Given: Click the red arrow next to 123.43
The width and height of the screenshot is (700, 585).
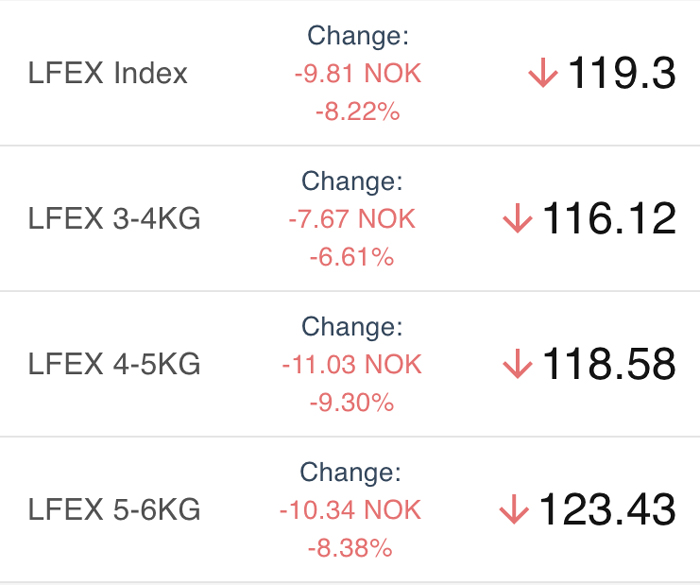Looking at the screenshot, I should (x=514, y=509).
